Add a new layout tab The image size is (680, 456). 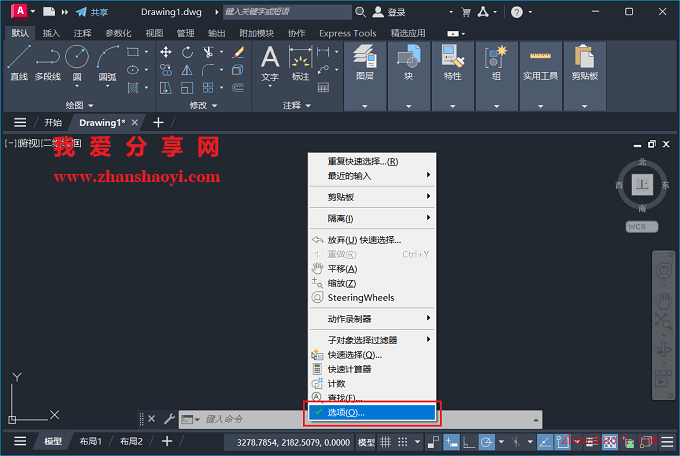(167, 442)
